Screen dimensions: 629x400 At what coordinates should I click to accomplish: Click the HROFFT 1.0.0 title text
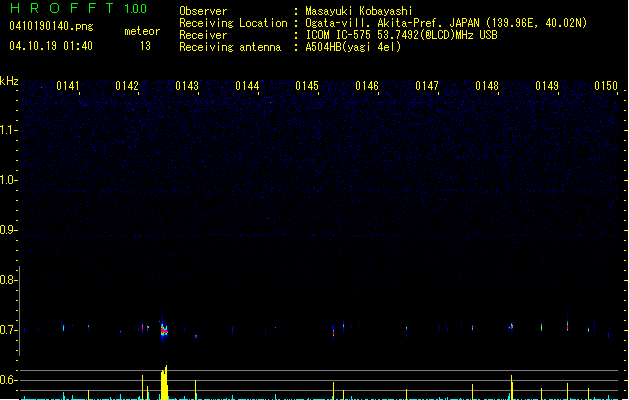point(79,8)
